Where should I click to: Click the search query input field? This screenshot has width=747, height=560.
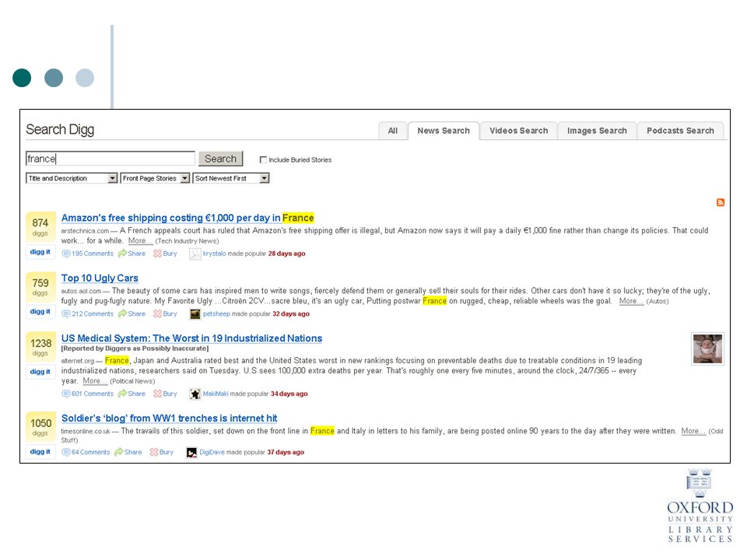(x=110, y=159)
